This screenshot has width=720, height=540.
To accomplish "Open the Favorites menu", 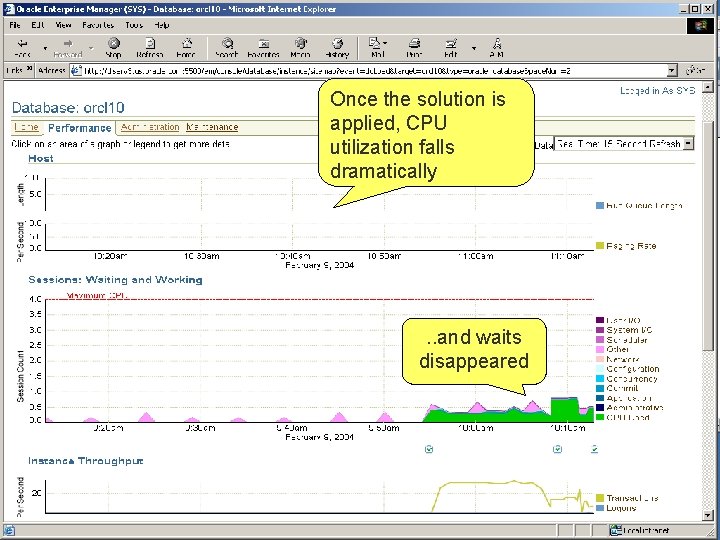I will click(x=98, y=25).
